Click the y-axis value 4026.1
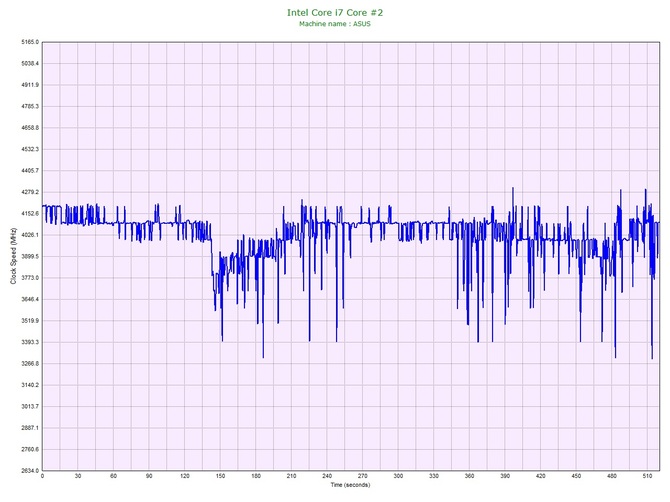The image size is (670, 502). pyautogui.click(x=30, y=235)
